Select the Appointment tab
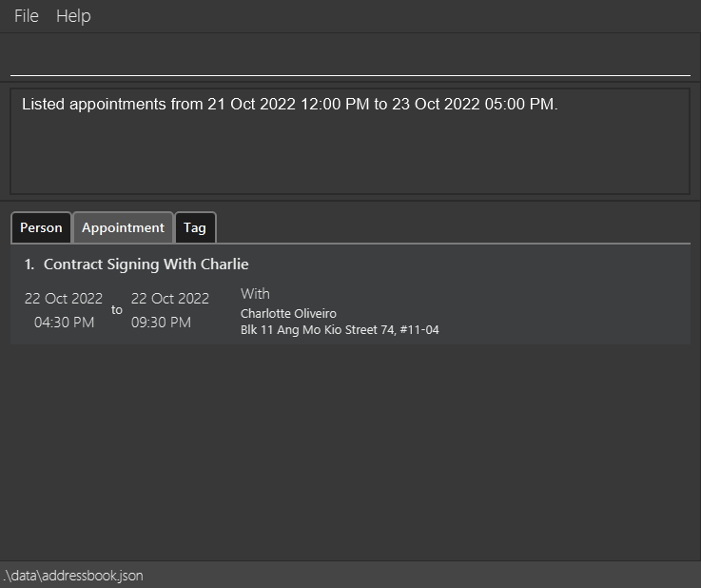The image size is (701, 588). (x=123, y=227)
